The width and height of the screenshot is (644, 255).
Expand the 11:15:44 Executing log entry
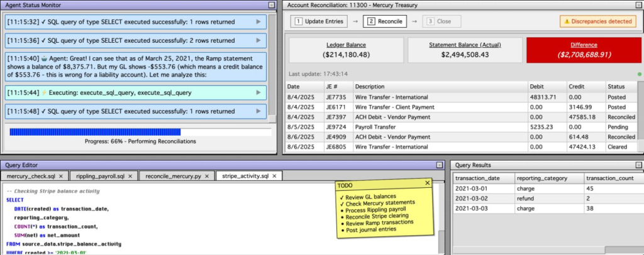tap(258, 92)
